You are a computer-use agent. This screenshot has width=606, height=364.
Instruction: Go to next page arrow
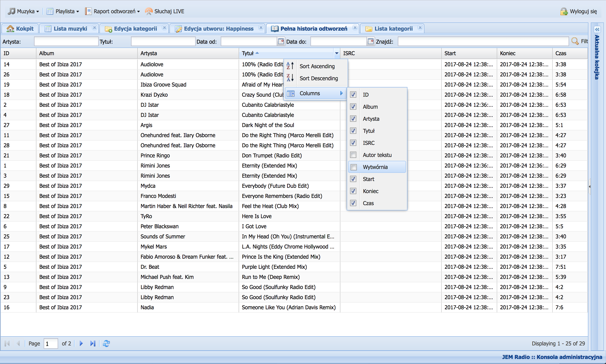click(81, 343)
